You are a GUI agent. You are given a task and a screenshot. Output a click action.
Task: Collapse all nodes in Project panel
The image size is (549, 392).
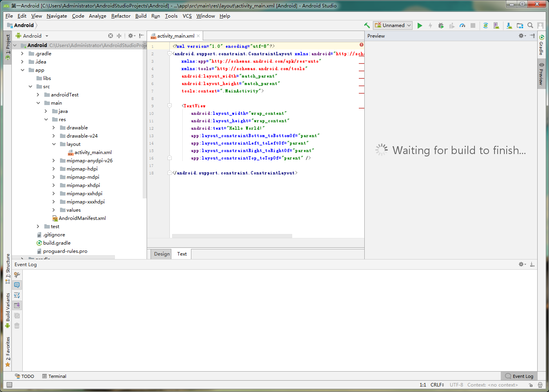click(119, 36)
